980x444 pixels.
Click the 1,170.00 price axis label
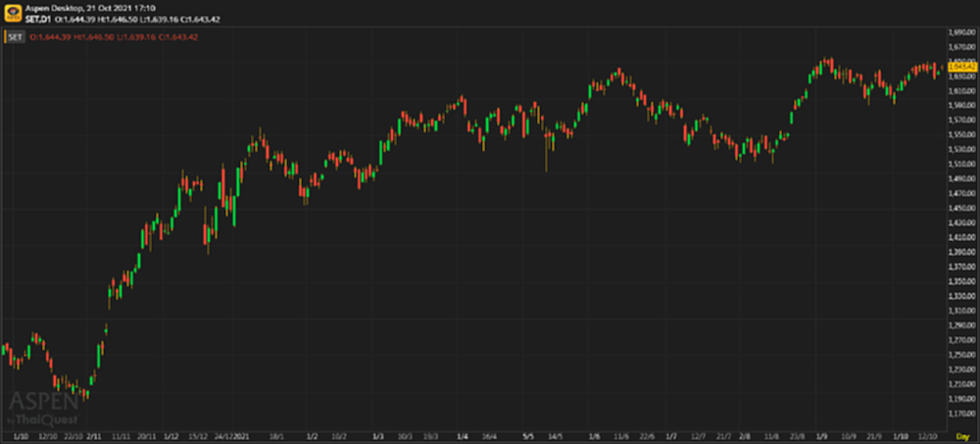pyautogui.click(x=962, y=414)
